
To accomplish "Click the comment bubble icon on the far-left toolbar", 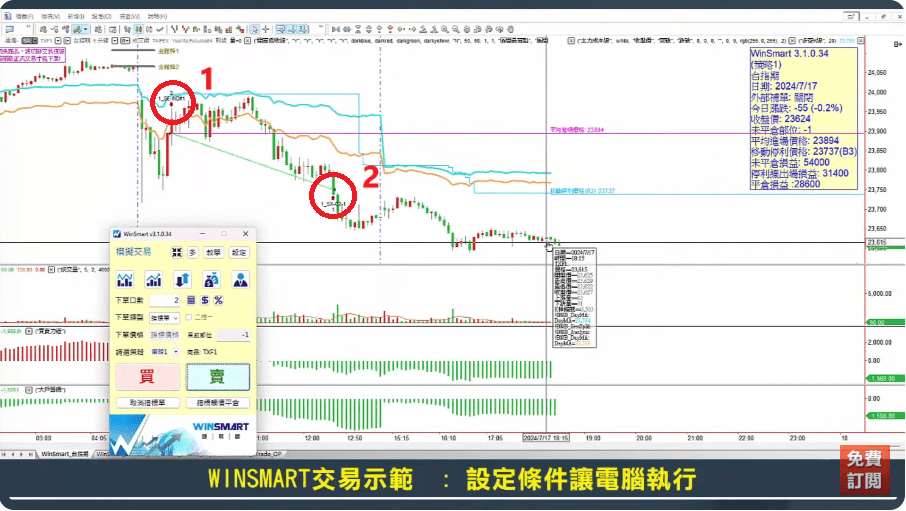I will [x=10, y=29].
